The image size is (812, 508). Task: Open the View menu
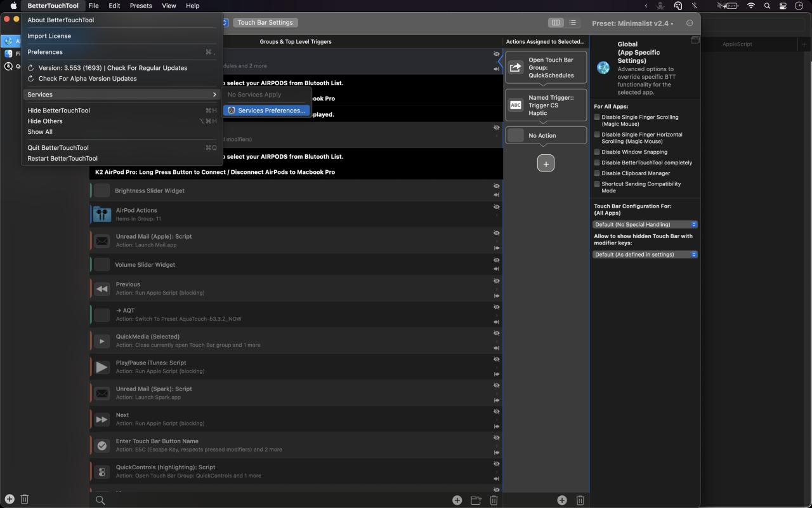click(169, 6)
